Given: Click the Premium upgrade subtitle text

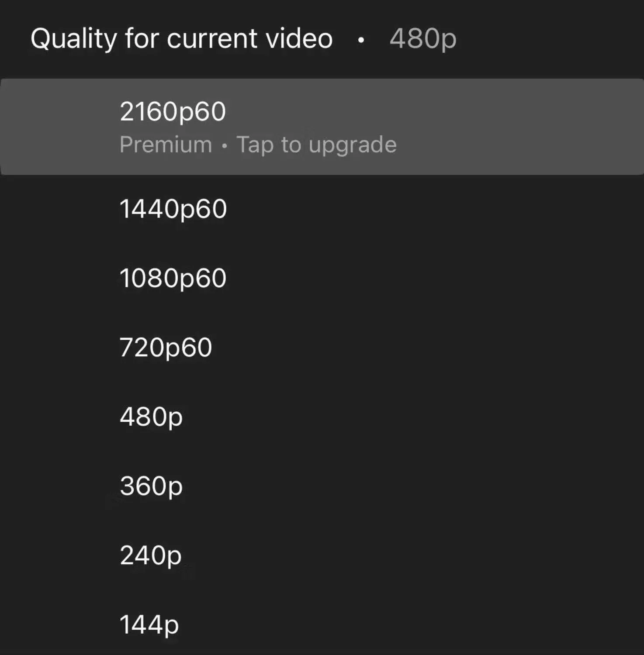Looking at the screenshot, I should 258,144.
